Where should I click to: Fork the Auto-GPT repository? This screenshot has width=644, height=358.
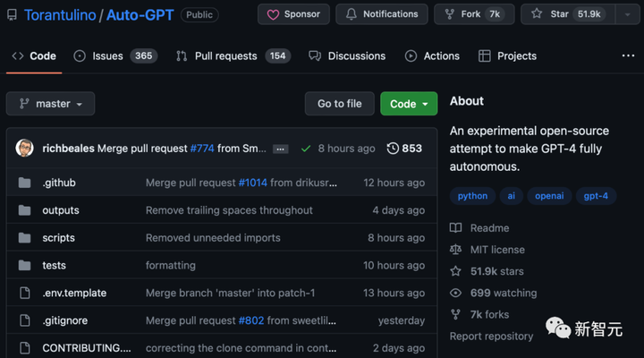click(x=473, y=14)
